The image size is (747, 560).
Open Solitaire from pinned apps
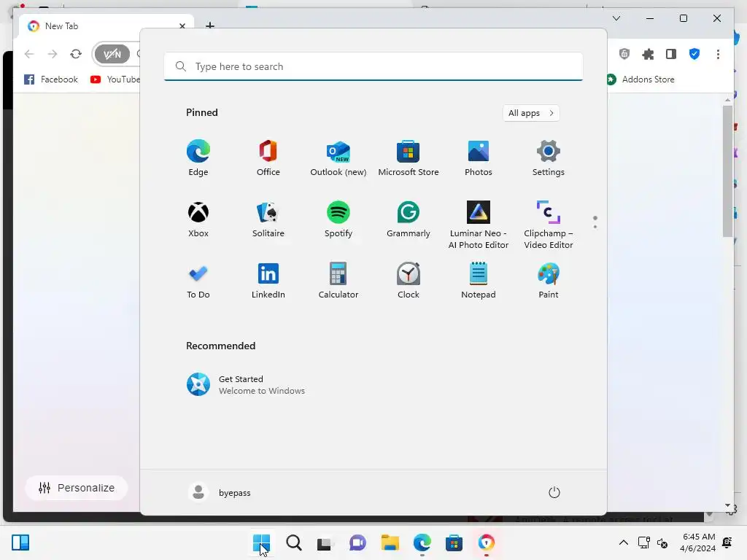(268, 219)
